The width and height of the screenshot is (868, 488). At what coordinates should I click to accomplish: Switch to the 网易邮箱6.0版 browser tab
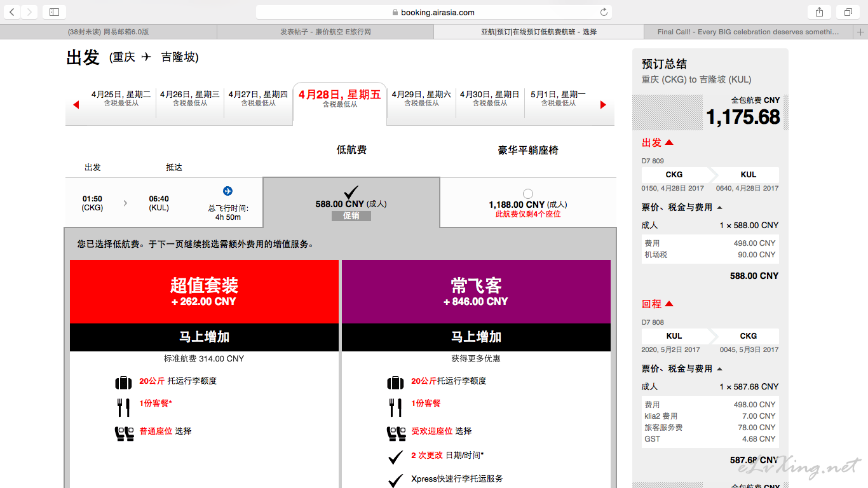[x=108, y=32]
